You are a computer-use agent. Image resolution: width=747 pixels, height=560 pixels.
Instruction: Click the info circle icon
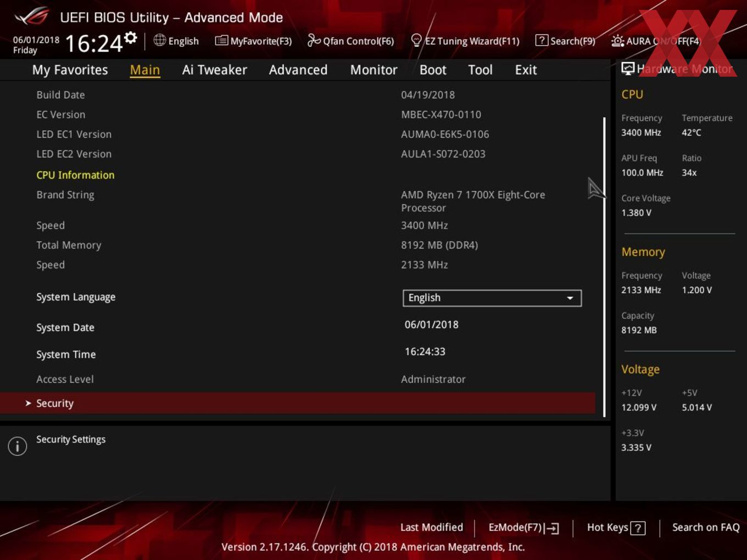click(18, 446)
